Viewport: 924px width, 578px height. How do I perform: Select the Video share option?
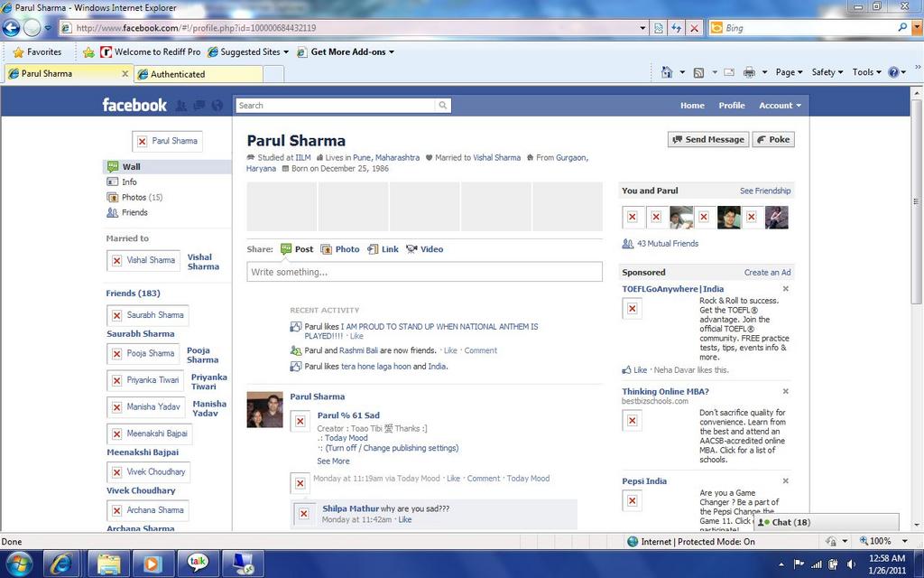point(424,249)
